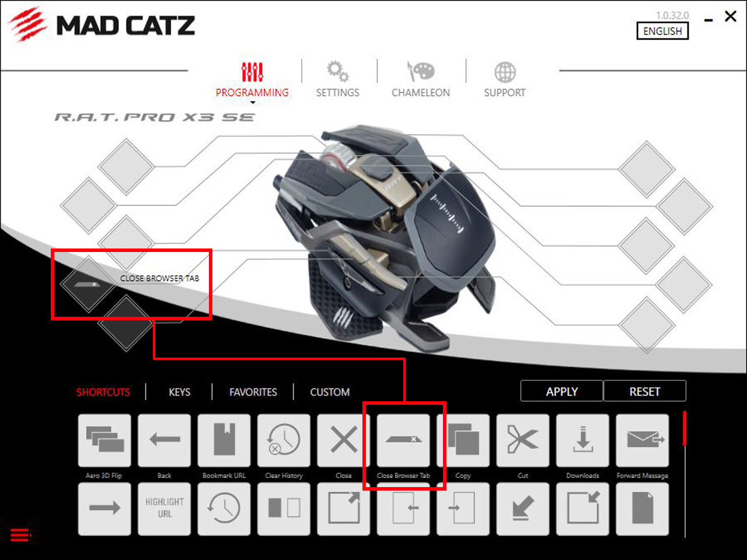Open the Chameleon lighting section

421,79
